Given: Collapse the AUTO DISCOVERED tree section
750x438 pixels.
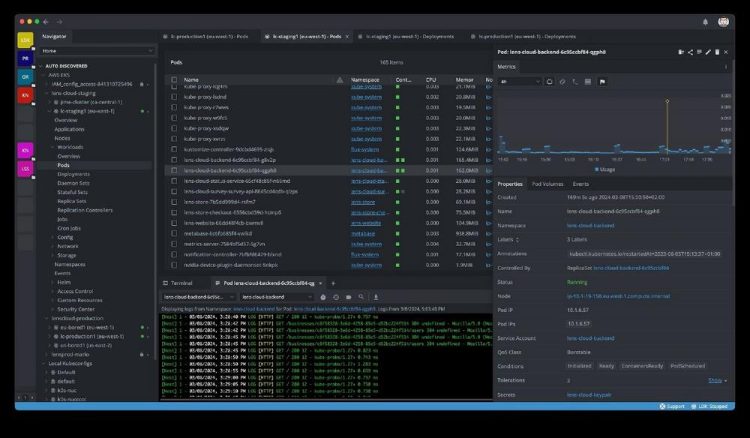Looking at the screenshot, I should pos(41,65).
